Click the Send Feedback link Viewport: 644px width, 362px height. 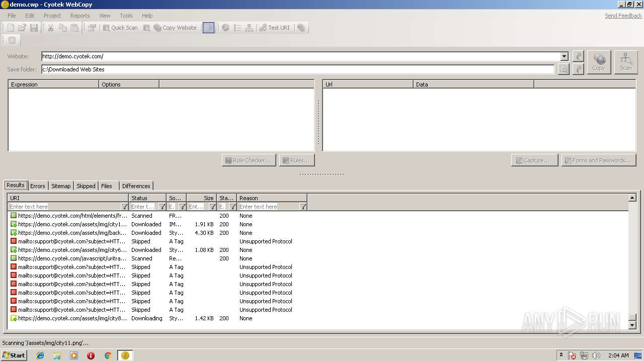click(x=623, y=16)
